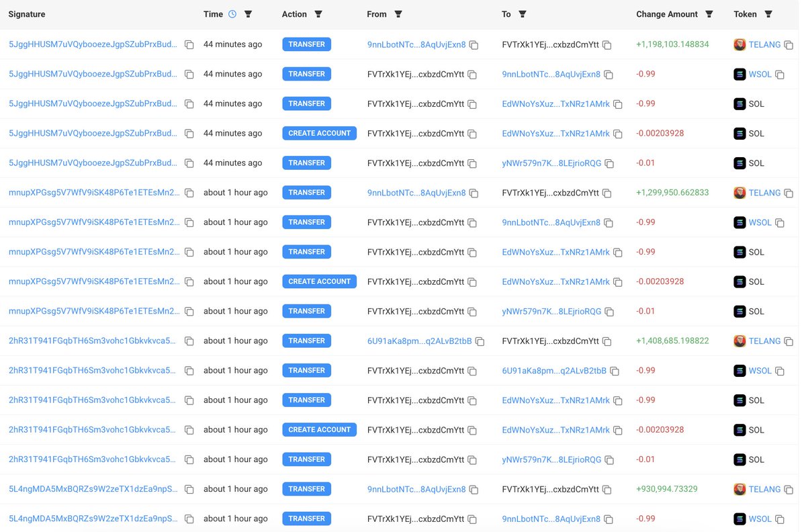Viewport: 806px width, 532px height.
Task: Click TRANSFER badge in +1,198,103.148834 row
Action: point(306,44)
